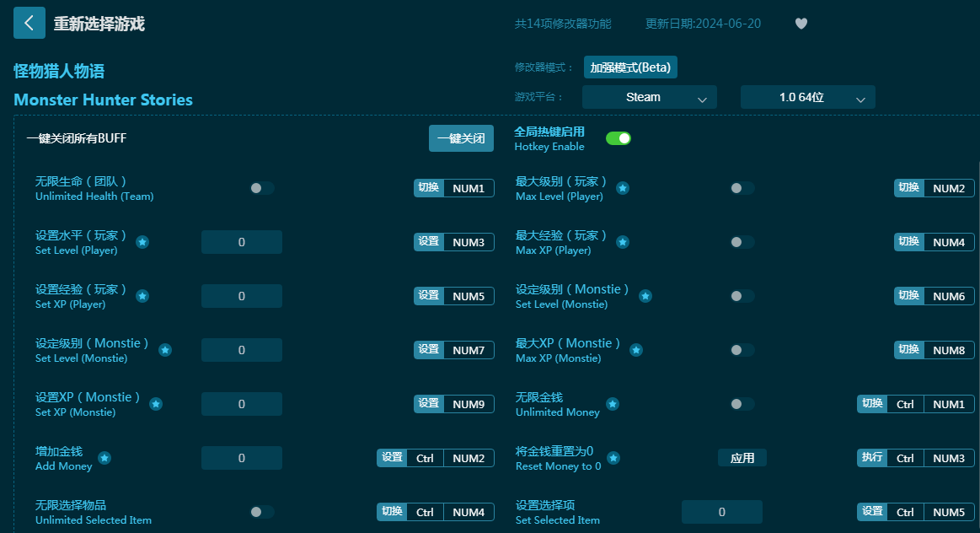
Task: Click the 设置 button beside NUM9
Action: 429,403
